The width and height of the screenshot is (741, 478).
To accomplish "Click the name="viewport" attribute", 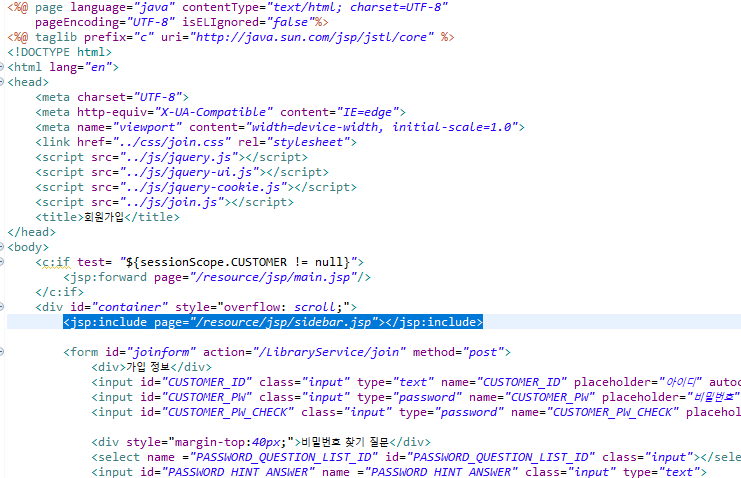I will pos(129,127).
